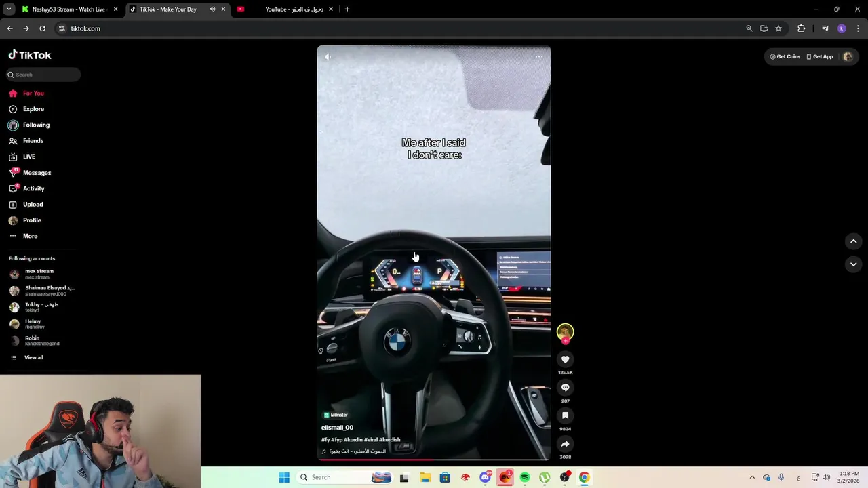Open OBS Studio from taskbar

pyautogui.click(x=565, y=477)
